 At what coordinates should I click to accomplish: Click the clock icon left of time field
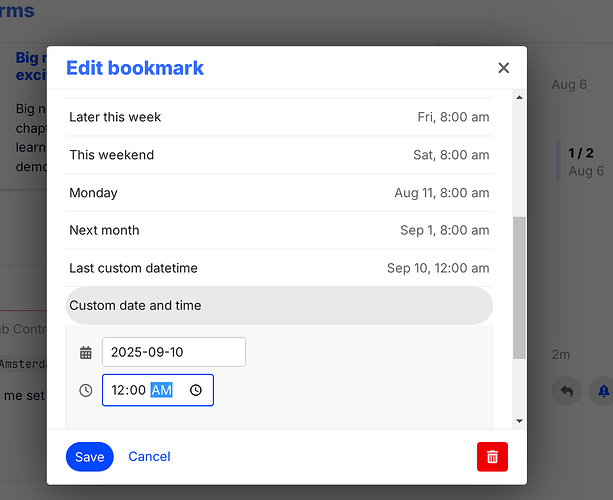click(86, 390)
